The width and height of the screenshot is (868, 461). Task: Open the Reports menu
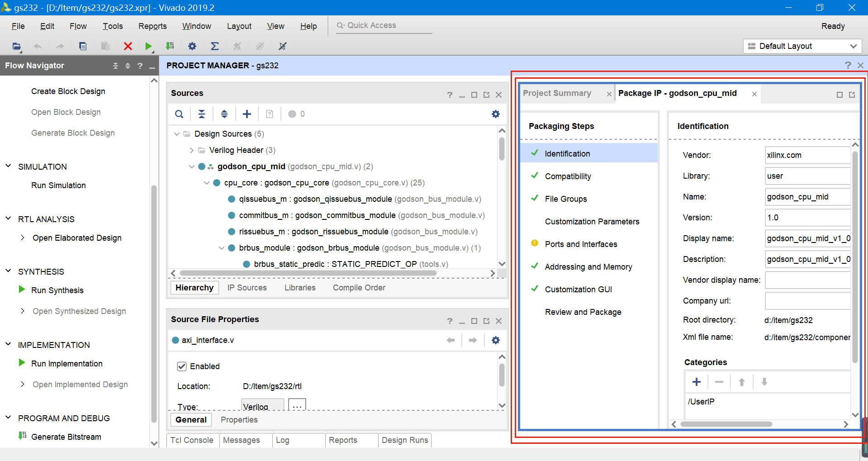(x=152, y=26)
